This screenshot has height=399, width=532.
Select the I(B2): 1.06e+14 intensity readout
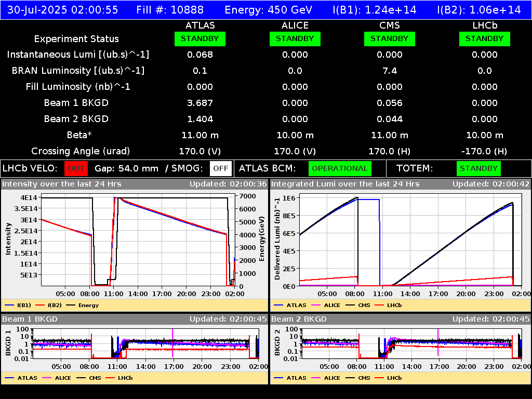click(479, 10)
